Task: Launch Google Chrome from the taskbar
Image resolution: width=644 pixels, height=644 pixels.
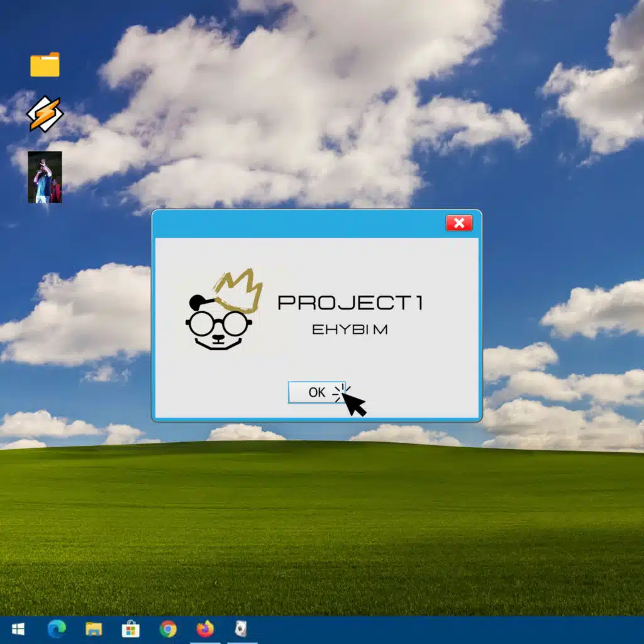Action: coord(168,629)
